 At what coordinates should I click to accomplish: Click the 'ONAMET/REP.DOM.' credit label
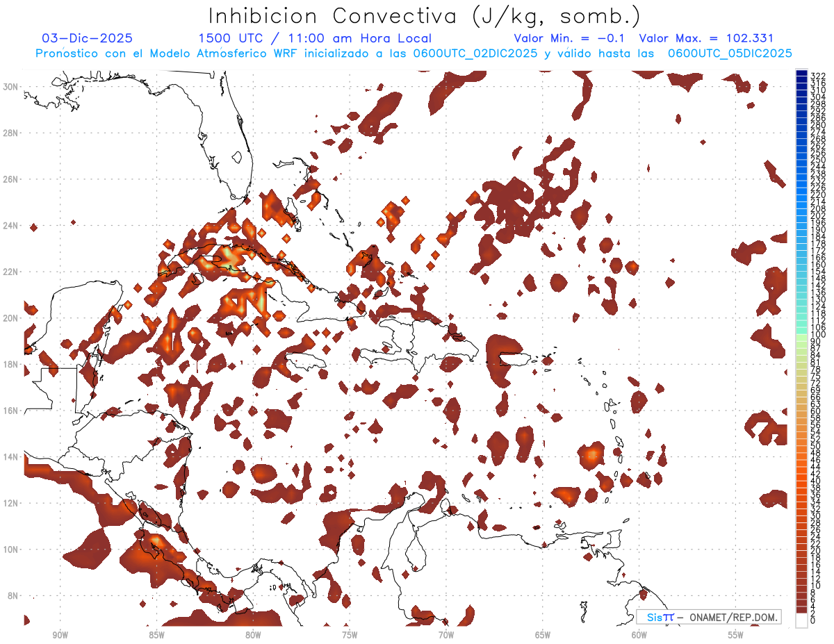coord(733,617)
